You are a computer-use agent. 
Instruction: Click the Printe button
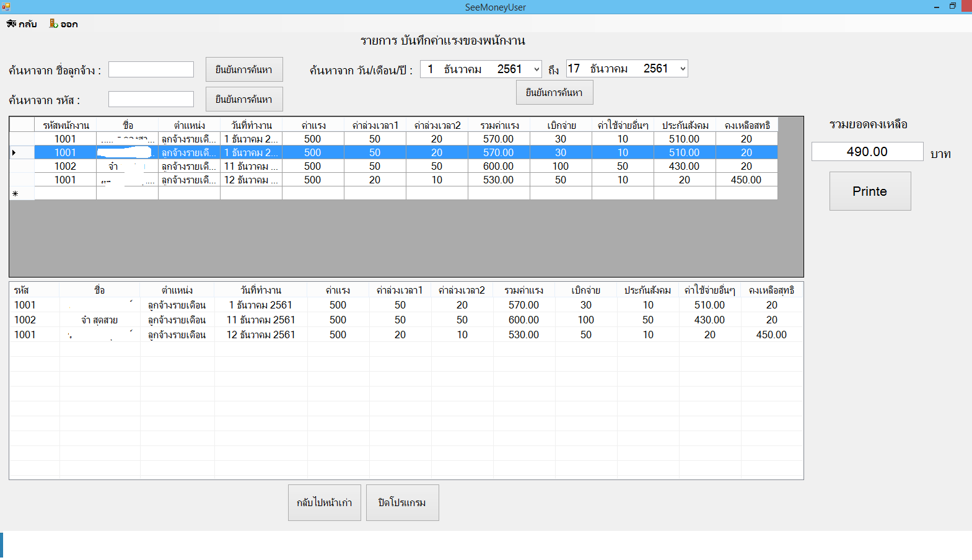870,191
